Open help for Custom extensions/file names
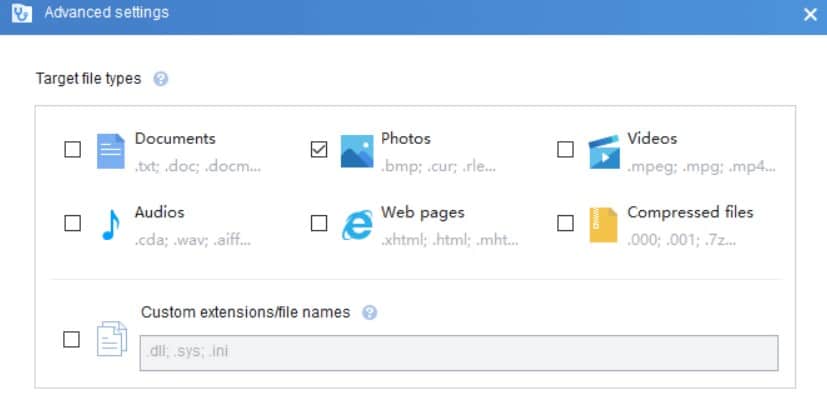The width and height of the screenshot is (827, 403). [x=370, y=313]
